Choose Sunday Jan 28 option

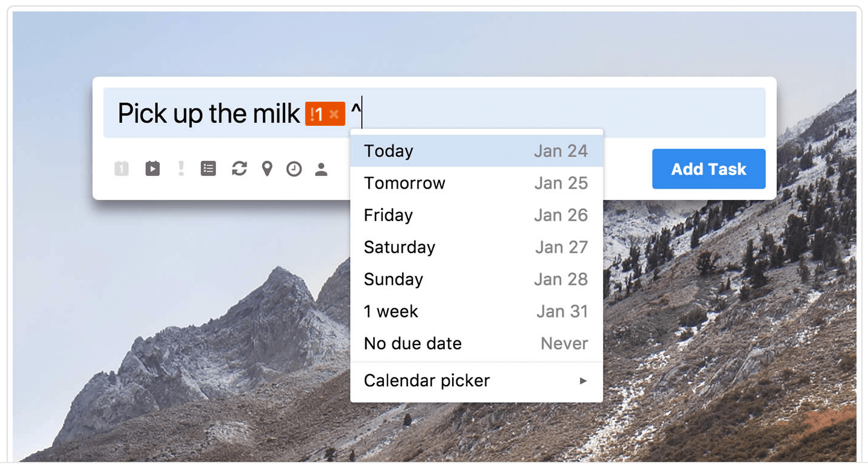click(476, 279)
